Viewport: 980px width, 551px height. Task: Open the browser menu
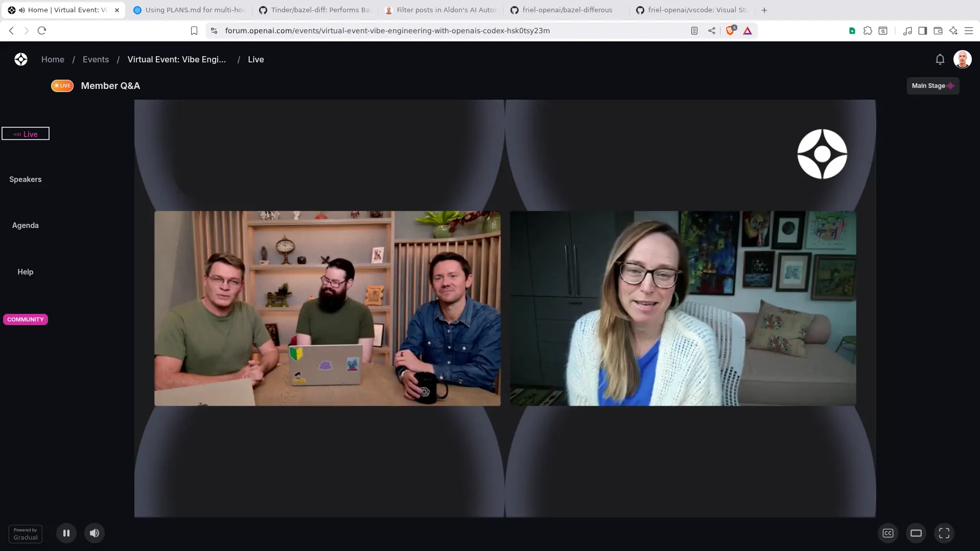tap(969, 31)
